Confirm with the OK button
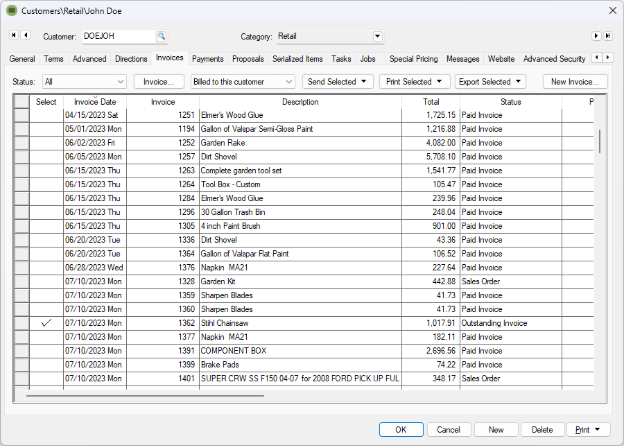The width and height of the screenshot is (624, 446). pyautogui.click(x=401, y=430)
